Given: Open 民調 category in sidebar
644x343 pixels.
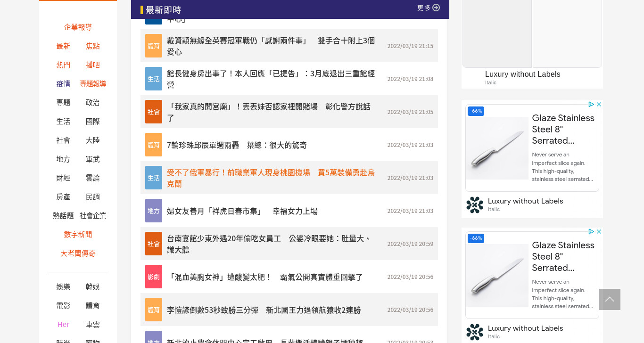Looking at the screenshot, I should coord(92,197).
